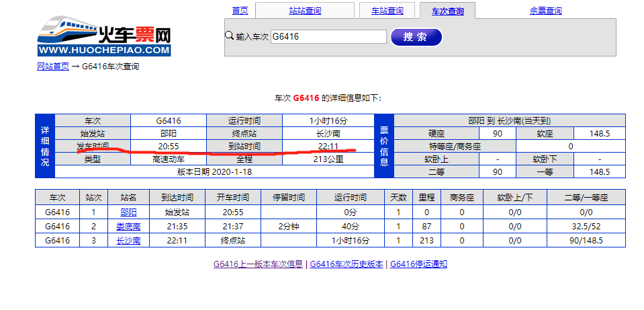Click the 21:35 arrival time cell
The width and height of the screenshot is (644, 310).
click(177, 227)
